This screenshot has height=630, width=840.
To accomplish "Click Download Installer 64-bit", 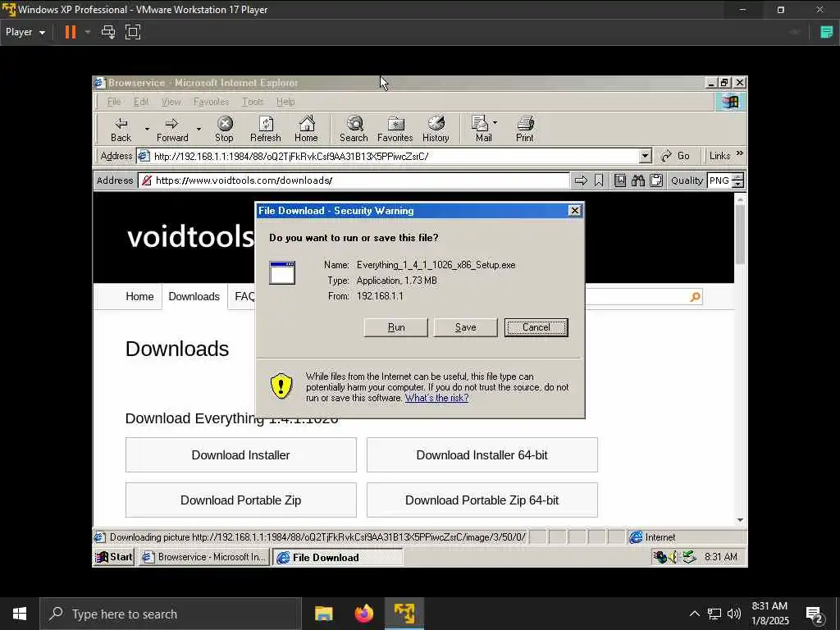I will 482,454.
